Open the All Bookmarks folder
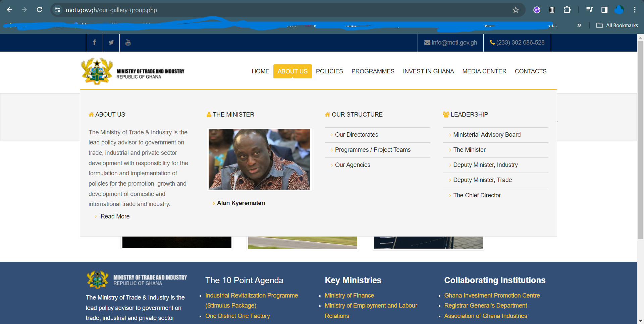Viewport: 644px width, 324px height. click(x=617, y=25)
